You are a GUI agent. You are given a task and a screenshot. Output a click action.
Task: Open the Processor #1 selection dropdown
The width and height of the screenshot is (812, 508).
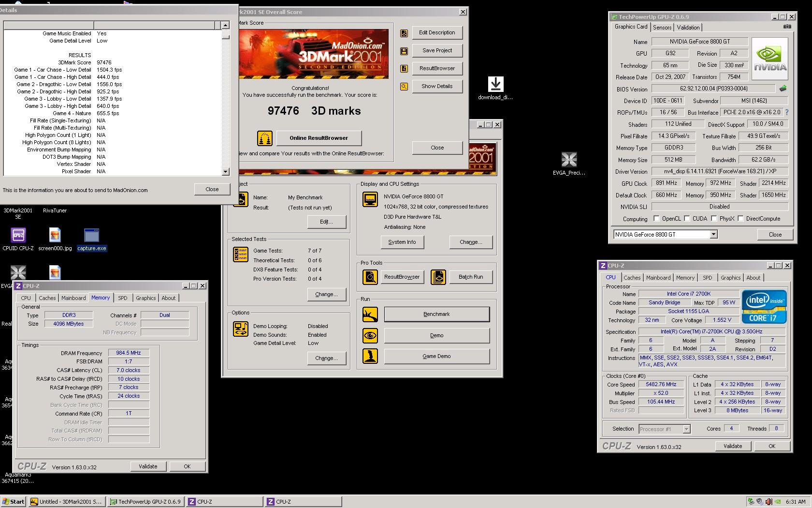point(686,429)
